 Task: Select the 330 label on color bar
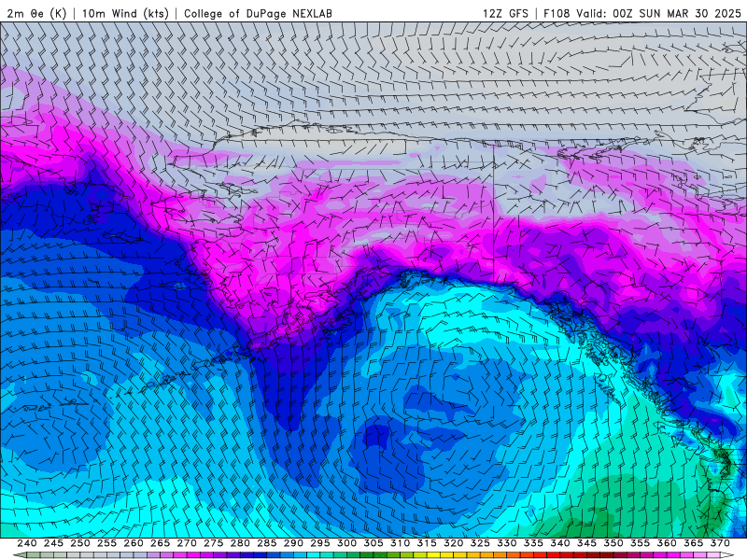(507, 543)
